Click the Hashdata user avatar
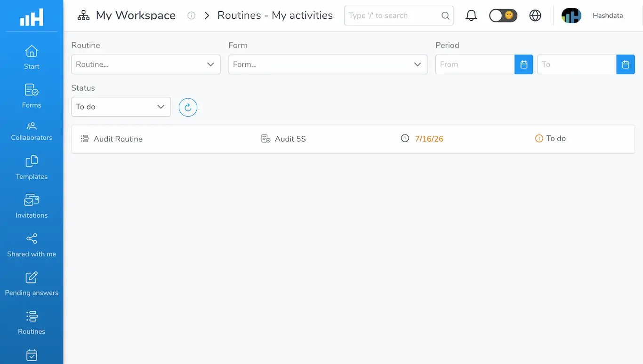Image resolution: width=643 pixels, height=364 pixels. click(571, 16)
